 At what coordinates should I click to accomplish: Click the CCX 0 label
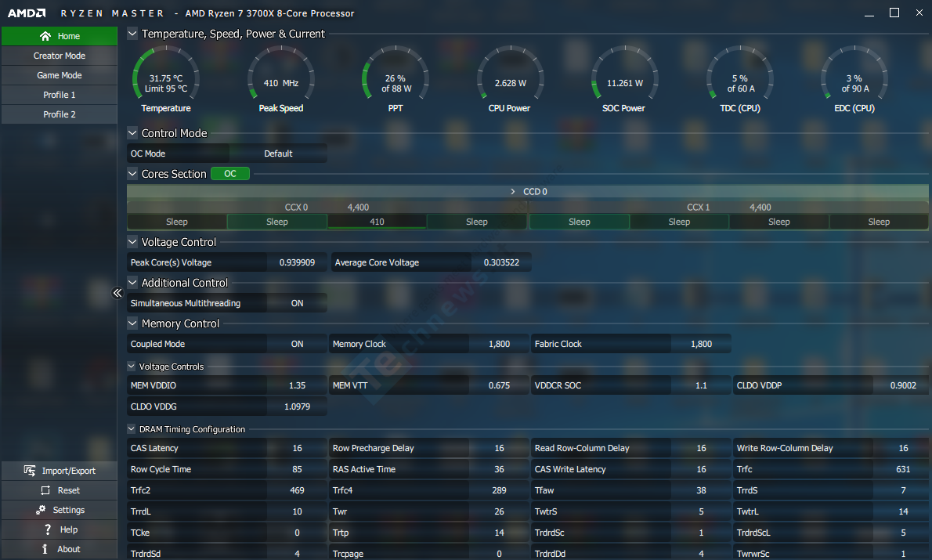coord(296,208)
